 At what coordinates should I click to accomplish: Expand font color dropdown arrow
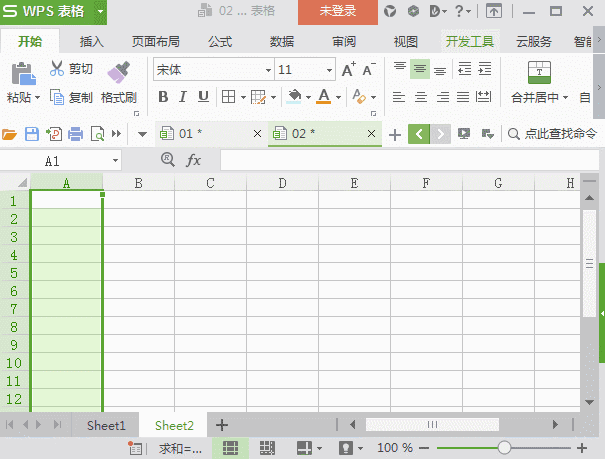click(338, 97)
